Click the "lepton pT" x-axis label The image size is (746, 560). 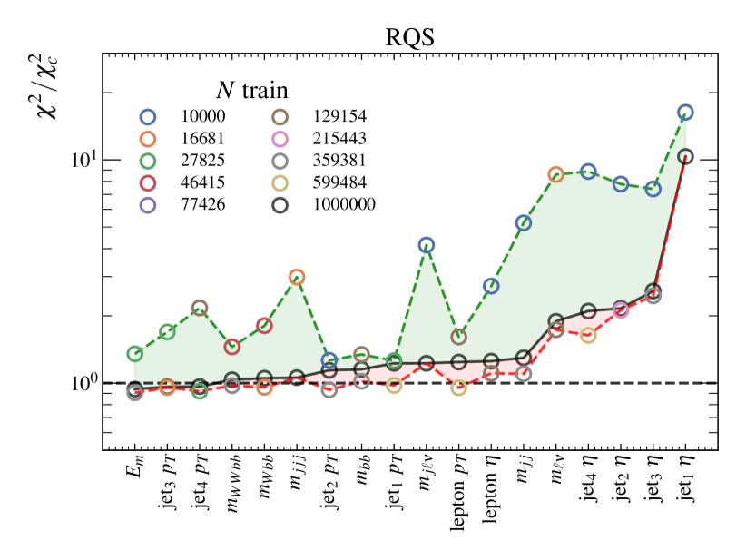[x=459, y=493]
